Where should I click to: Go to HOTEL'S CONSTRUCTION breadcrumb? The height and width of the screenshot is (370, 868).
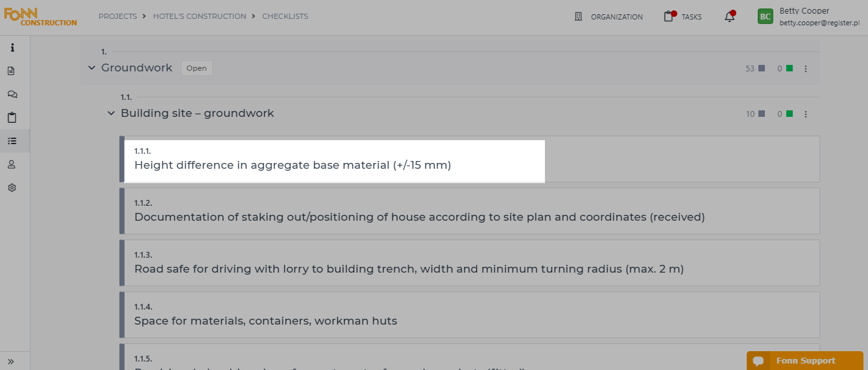tap(200, 16)
